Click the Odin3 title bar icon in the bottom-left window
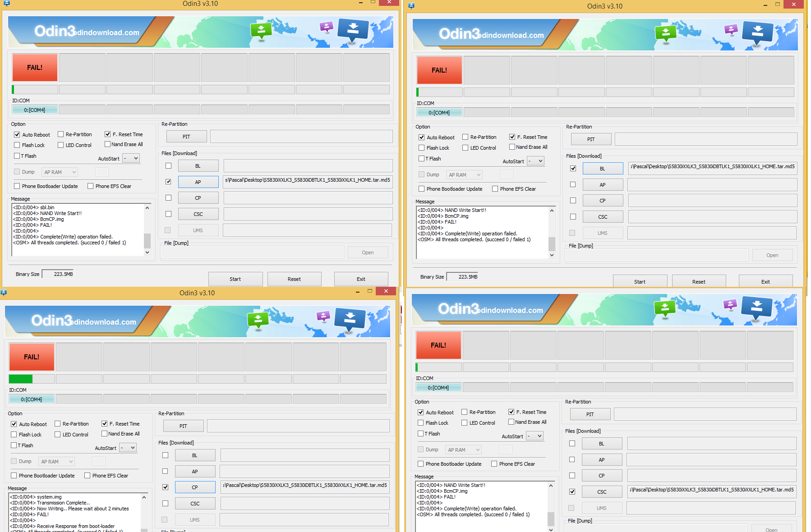 coord(4,293)
